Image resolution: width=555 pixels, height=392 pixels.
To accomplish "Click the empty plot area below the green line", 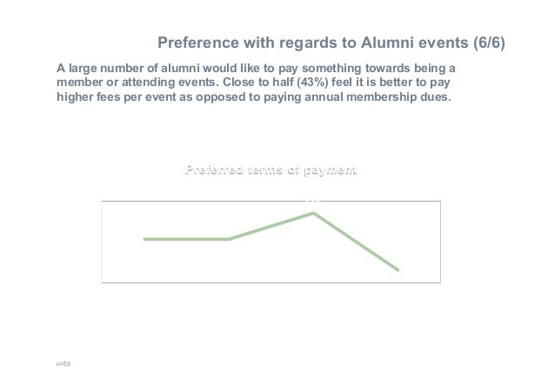I will [x=212, y=263].
